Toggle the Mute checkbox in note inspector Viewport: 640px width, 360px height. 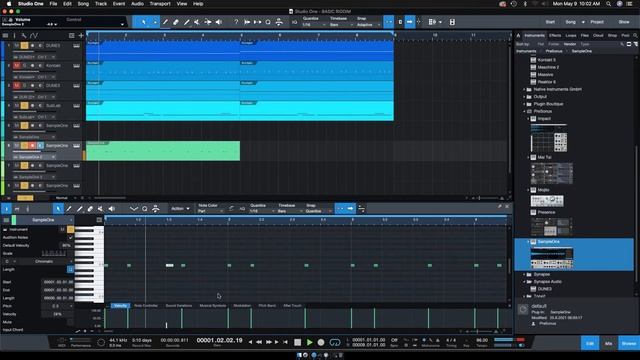tap(70, 322)
